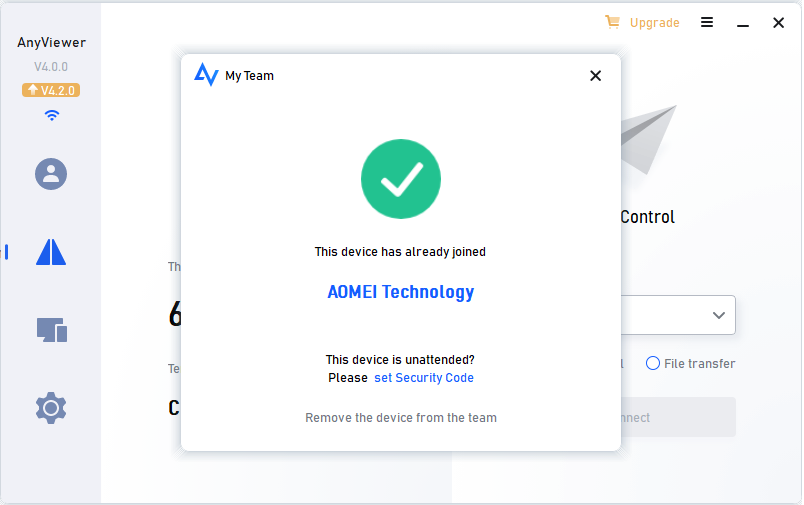Image resolution: width=804 pixels, height=505 pixels.
Task: Click the Wi-Fi connection status icon
Action: [x=52, y=115]
